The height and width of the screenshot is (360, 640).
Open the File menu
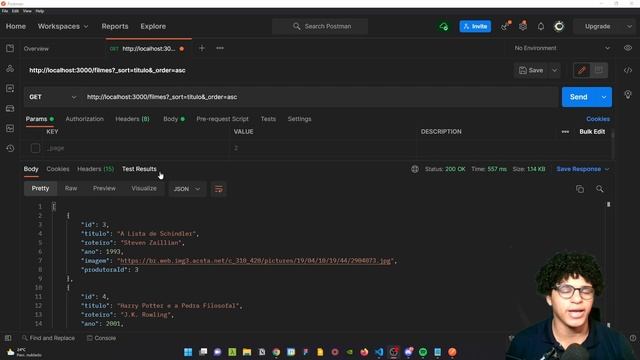[x=5, y=11]
